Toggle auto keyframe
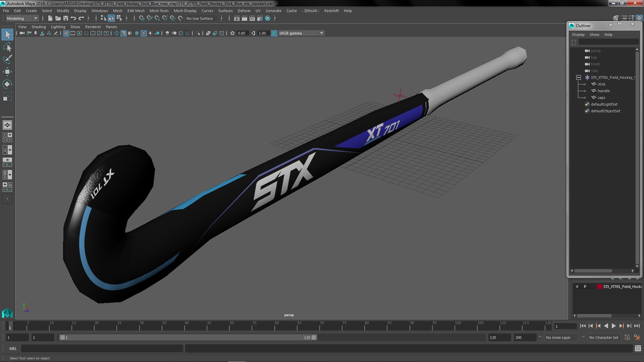Viewport: 644px width, 362px height. [x=627, y=338]
